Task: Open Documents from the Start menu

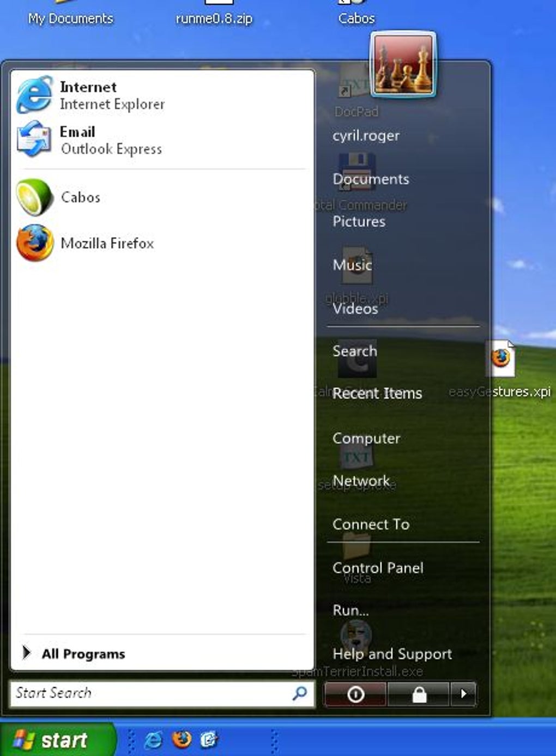Action: (371, 179)
